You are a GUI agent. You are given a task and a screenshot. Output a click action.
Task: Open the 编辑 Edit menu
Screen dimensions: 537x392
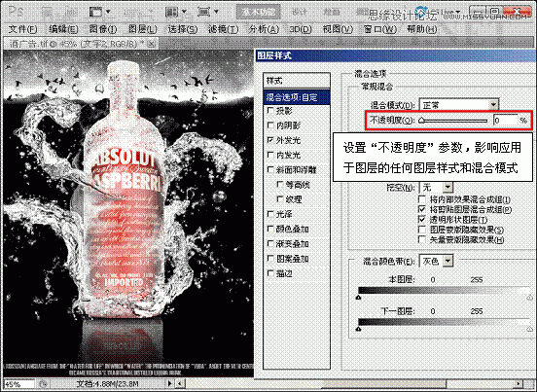pyautogui.click(x=63, y=29)
